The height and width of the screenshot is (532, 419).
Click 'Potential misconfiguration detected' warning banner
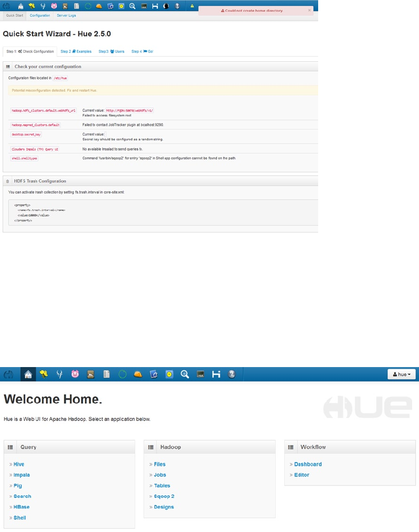(x=163, y=90)
